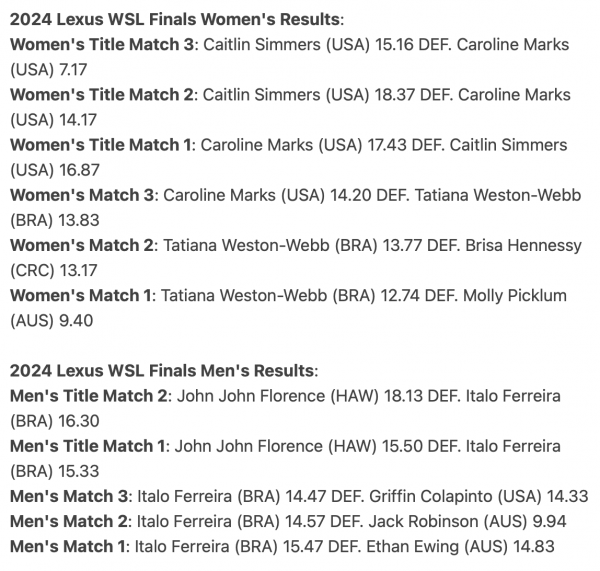Click the 'Women's Title Match 3' label

pos(102,44)
